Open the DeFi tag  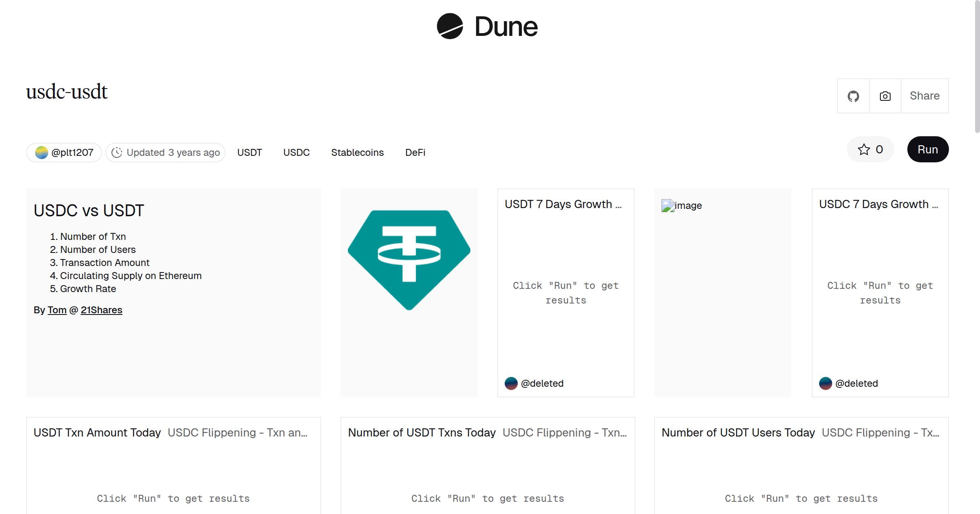(415, 152)
